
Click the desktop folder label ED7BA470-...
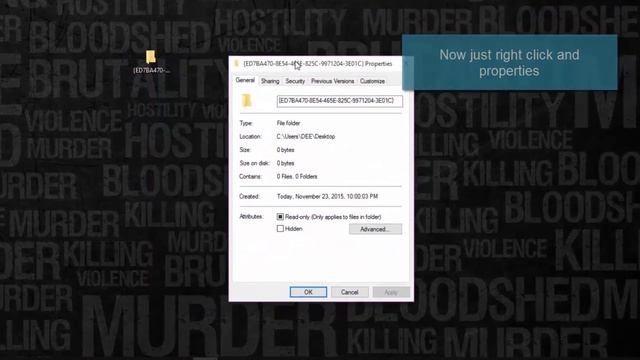pyautogui.click(x=151, y=70)
